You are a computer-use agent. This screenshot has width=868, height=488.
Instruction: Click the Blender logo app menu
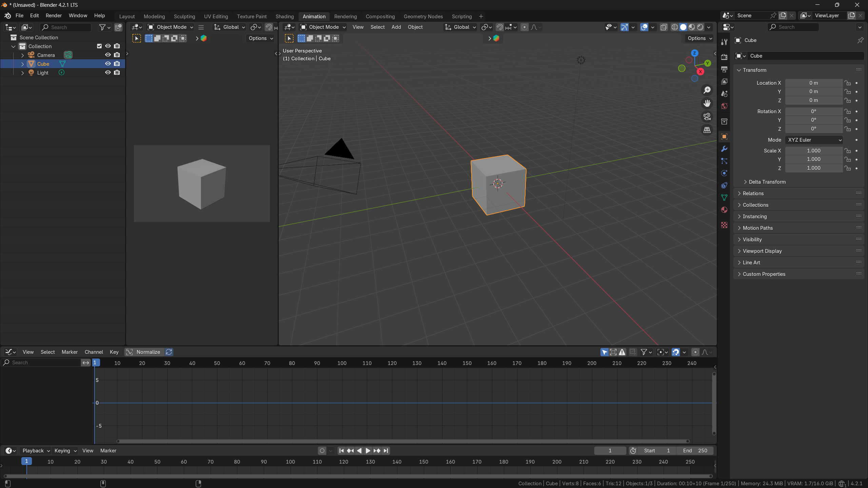click(7, 16)
